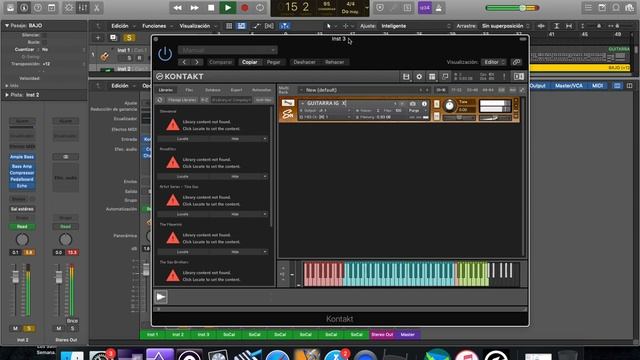Viewport: 640px width, 360px height.
Task: Click the Instr Nav button
Action: 263,100
